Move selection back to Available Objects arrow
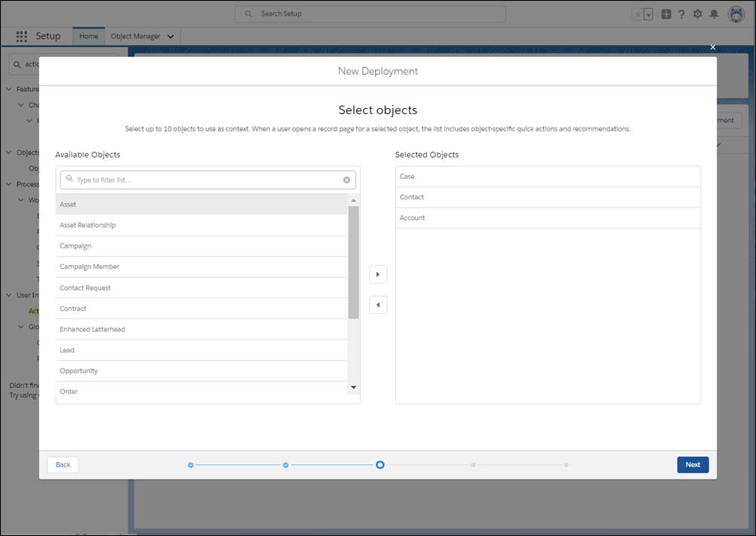 (x=378, y=305)
